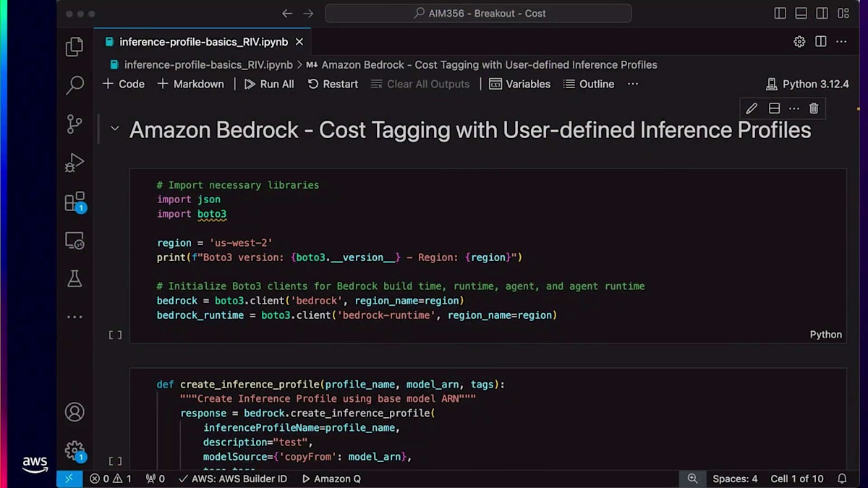Click the file name in breadcrumb path
Viewport: 868px width, 488px height.
point(208,64)
